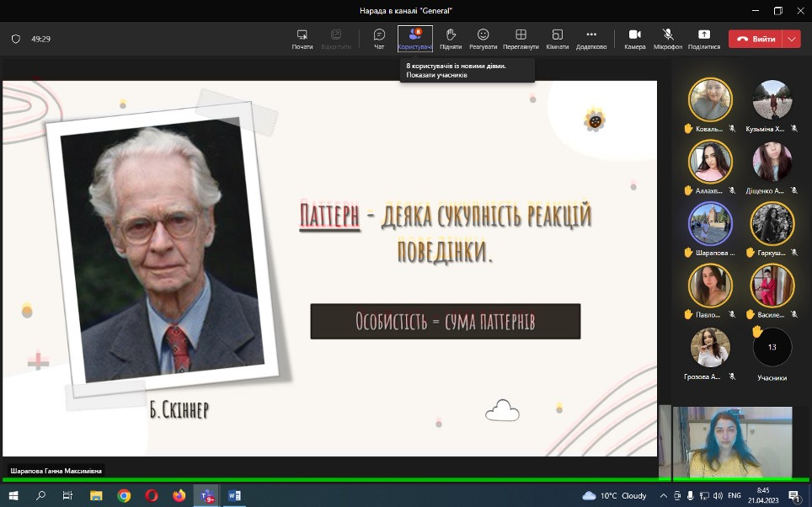Viewport: 812px width, 507px height.
Task: Switch input language via ENG indicator
Action: [735, 496]
